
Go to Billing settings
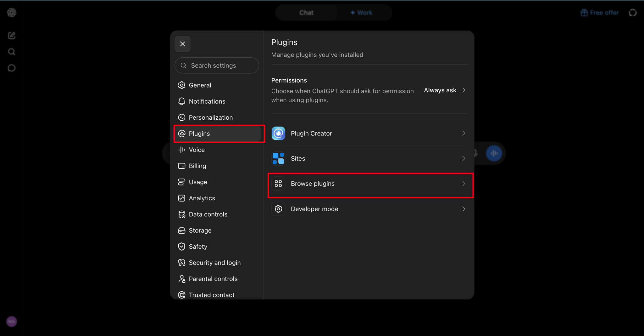[x=217, y=166]
